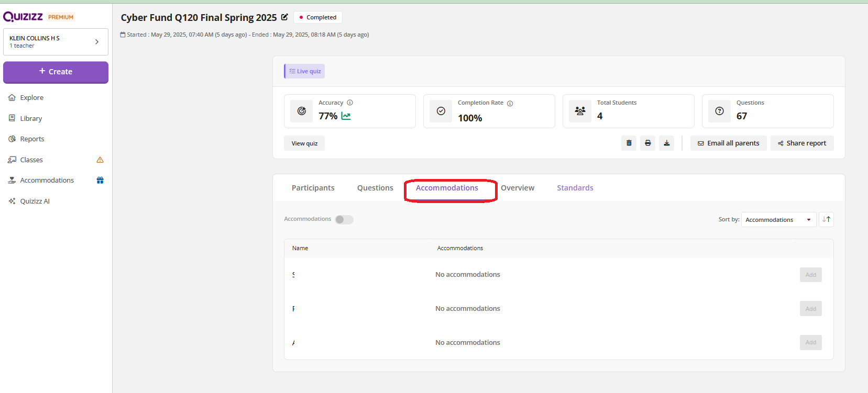Click the Accuracy info icon
Viewport: 868px width, 393px height.
pyautogui.click(x=350, y=103)
